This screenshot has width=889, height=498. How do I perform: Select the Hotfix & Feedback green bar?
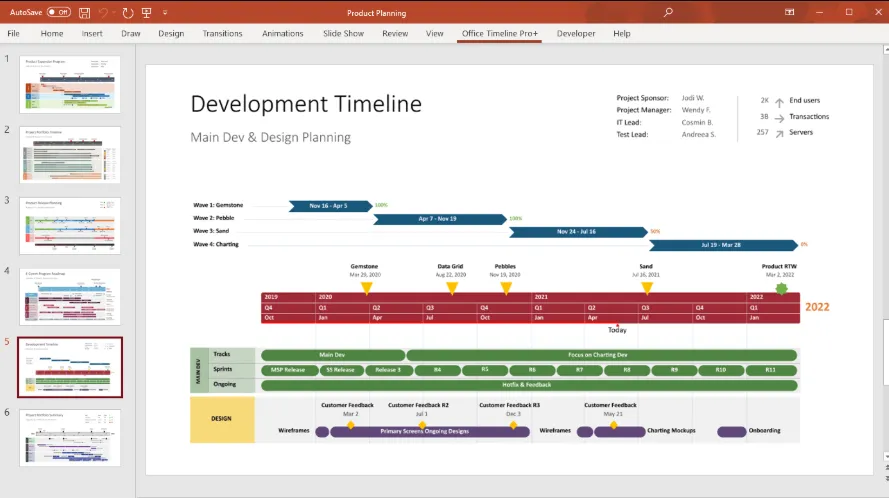(529, 385)
